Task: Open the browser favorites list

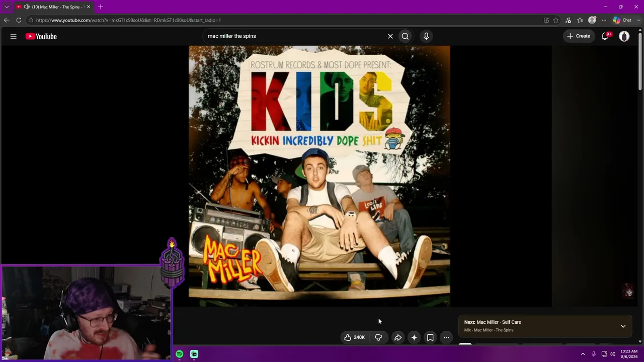Action: coord(580,20)
